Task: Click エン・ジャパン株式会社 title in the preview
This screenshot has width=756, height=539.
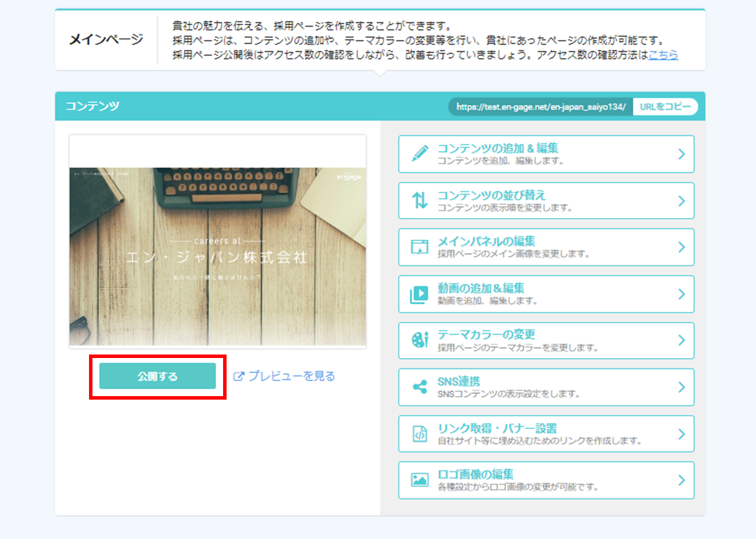Action: point(217,257)
